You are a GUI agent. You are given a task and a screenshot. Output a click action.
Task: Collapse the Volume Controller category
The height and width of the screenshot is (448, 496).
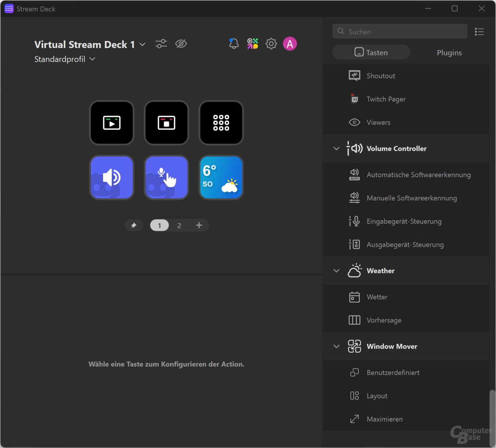(x=336, y=148)
